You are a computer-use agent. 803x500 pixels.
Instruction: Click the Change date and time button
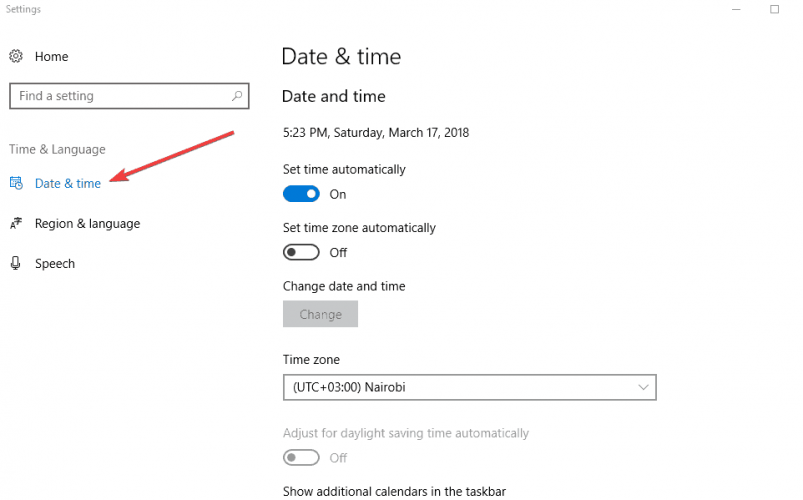click(321, 314)
